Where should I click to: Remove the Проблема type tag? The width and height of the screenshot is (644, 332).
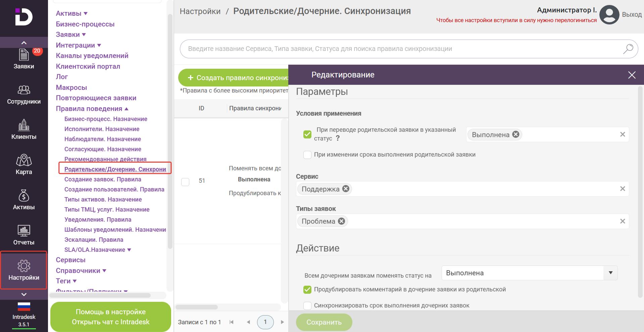[341, 221]
